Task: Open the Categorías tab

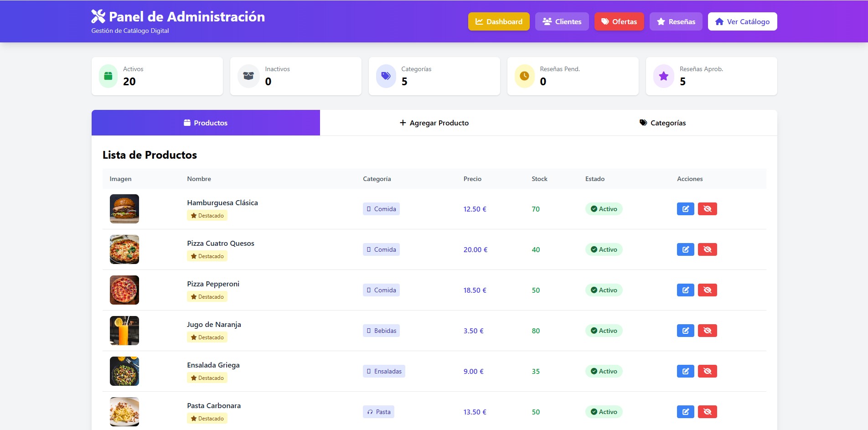Action: pos(662,123)
